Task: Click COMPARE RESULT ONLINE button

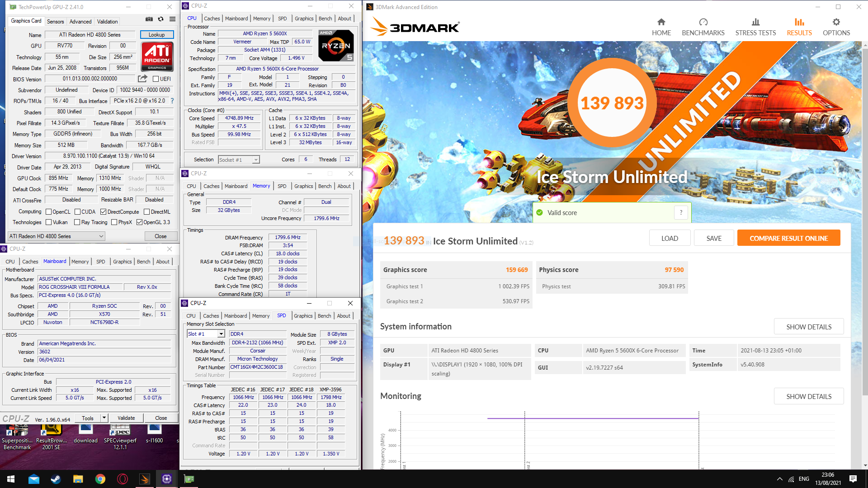Action: pyautogui.click(x=788, y=238)
